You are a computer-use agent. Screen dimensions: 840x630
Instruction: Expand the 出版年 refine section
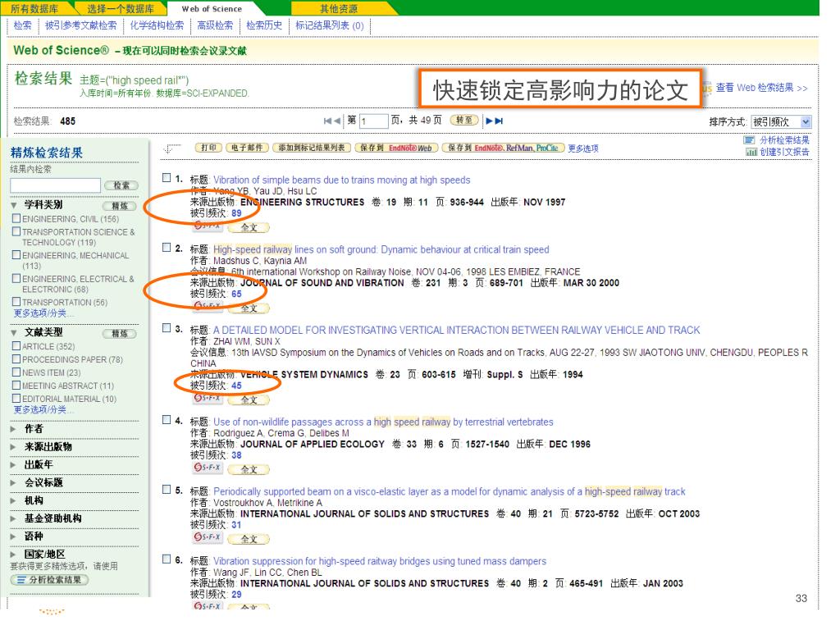point(13,465)
